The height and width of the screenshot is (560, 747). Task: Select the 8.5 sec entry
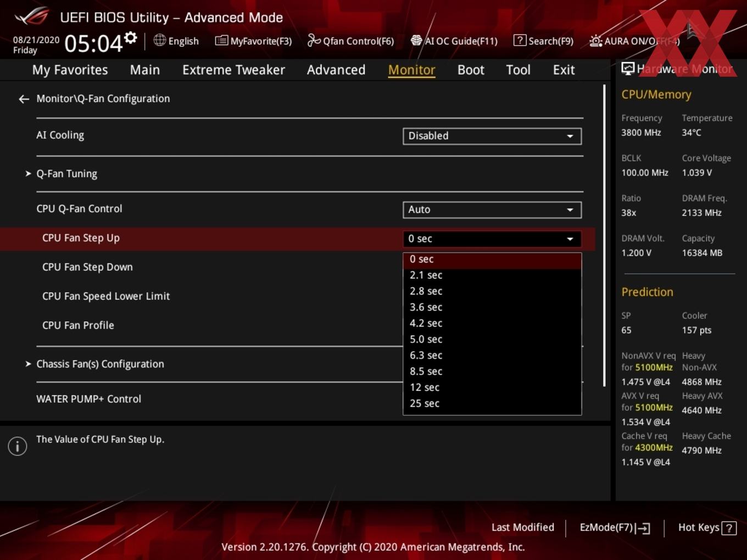(492, 371)
